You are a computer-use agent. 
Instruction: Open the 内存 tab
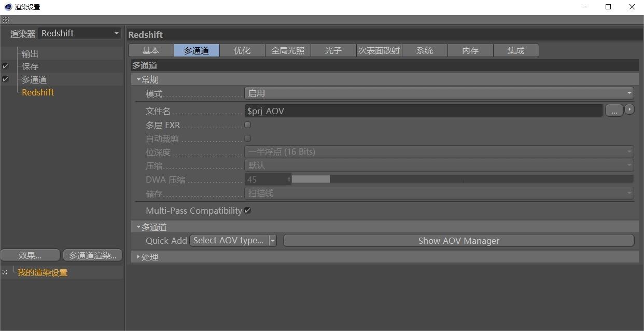(x=470, y=50)
